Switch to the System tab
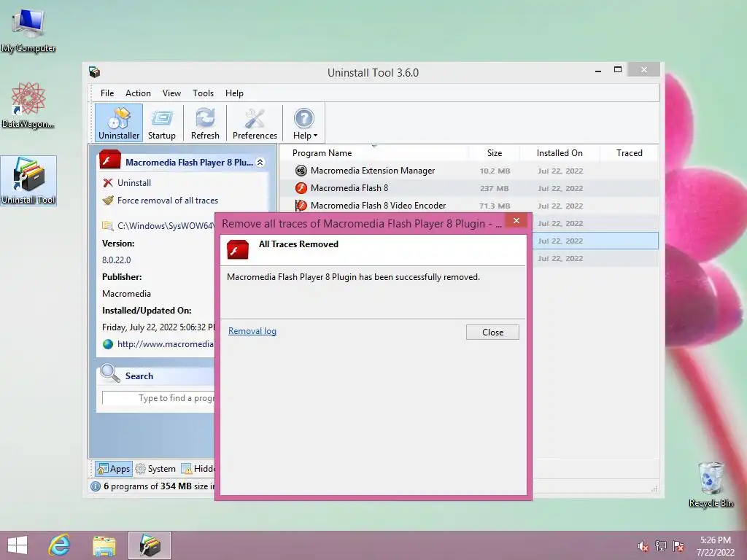 coord(155,469)
